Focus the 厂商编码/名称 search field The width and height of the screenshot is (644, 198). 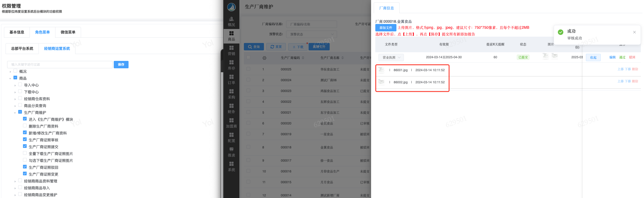pyautogui.click(x=312, y=24)
